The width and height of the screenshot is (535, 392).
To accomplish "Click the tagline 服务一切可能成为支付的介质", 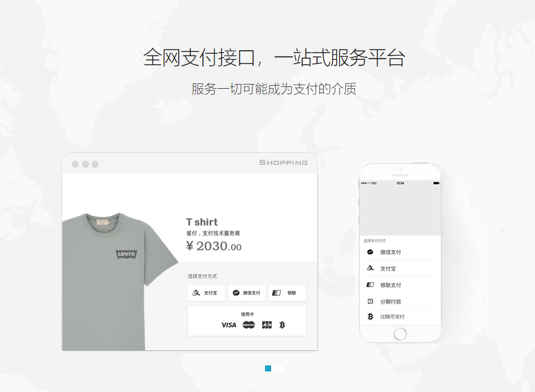I will click(274, 89).
